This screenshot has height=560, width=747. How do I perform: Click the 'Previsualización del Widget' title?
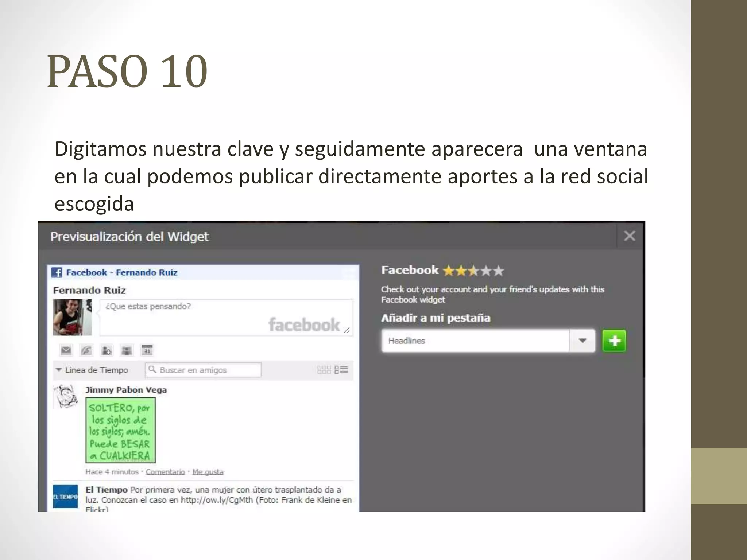(x=129, y=237)
